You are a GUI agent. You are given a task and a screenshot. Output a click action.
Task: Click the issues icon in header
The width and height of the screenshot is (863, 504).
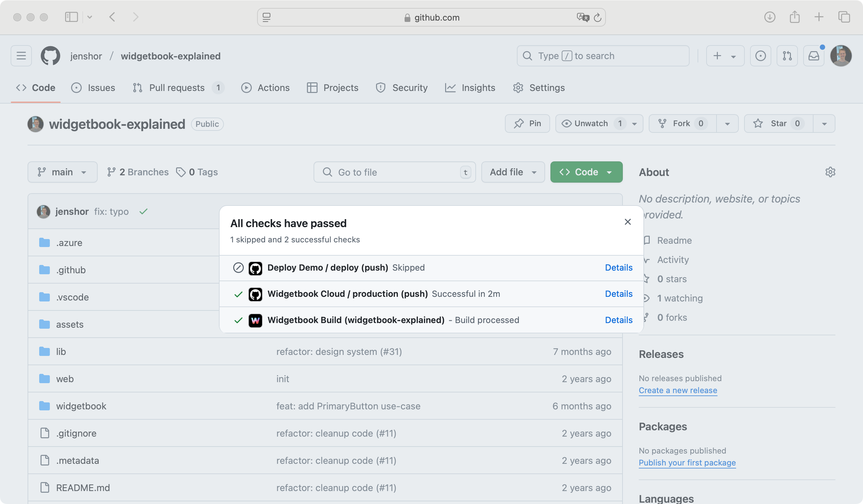tap(760, 56)
